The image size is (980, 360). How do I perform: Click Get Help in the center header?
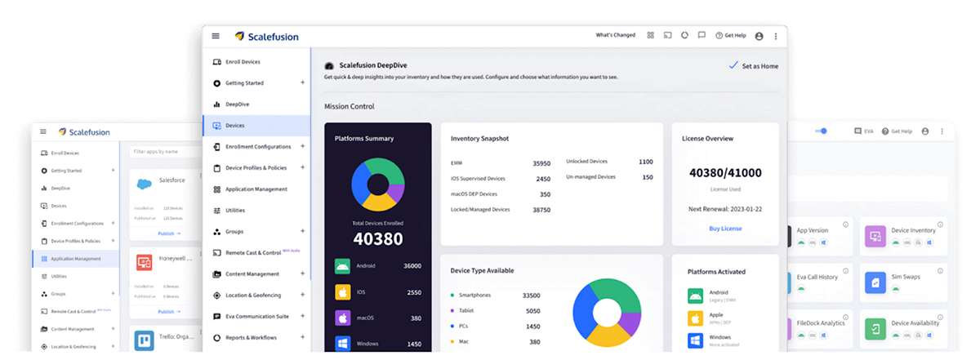click(731, 36)
